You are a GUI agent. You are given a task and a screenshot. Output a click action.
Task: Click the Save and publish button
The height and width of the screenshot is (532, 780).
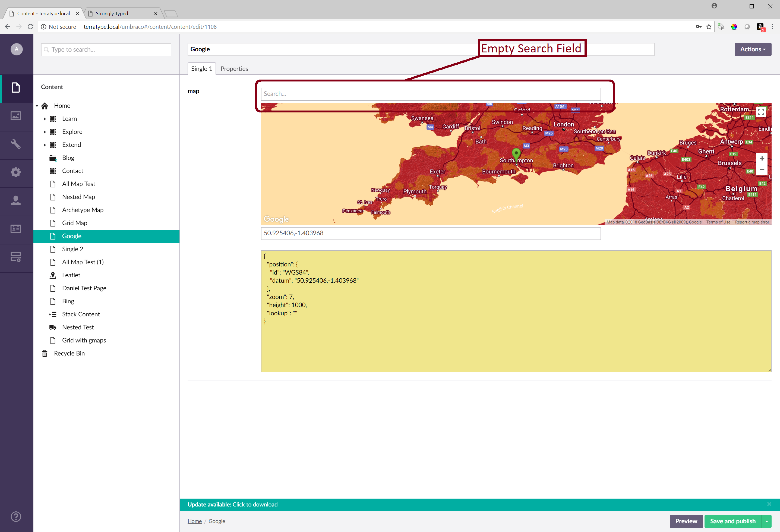coord(733,521)
